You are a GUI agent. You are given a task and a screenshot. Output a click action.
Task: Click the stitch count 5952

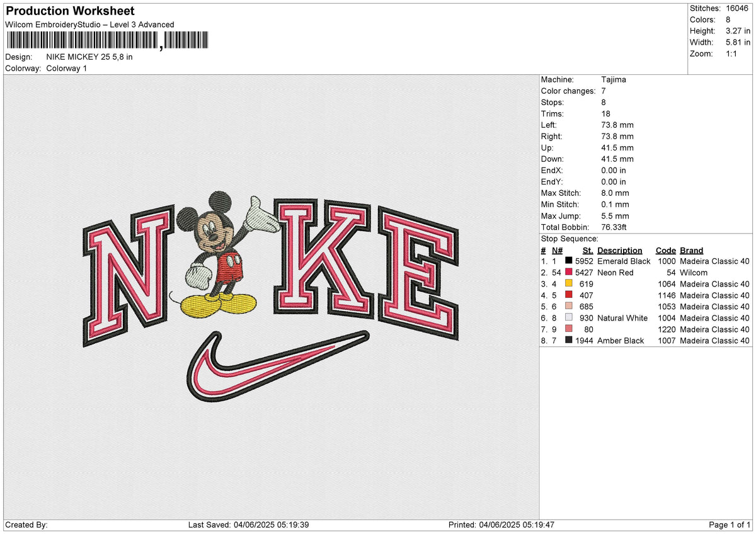584,261
